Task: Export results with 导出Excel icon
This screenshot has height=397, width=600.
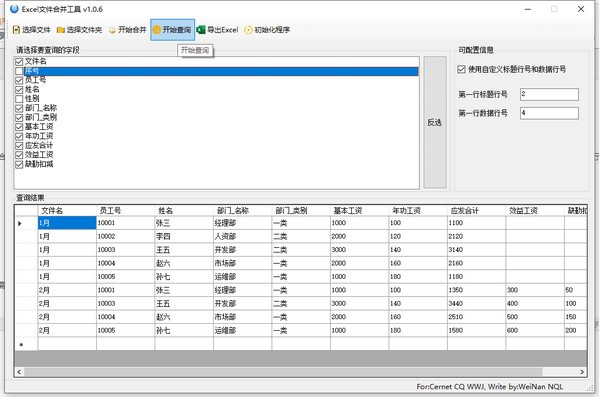Action: pos(201,29)
